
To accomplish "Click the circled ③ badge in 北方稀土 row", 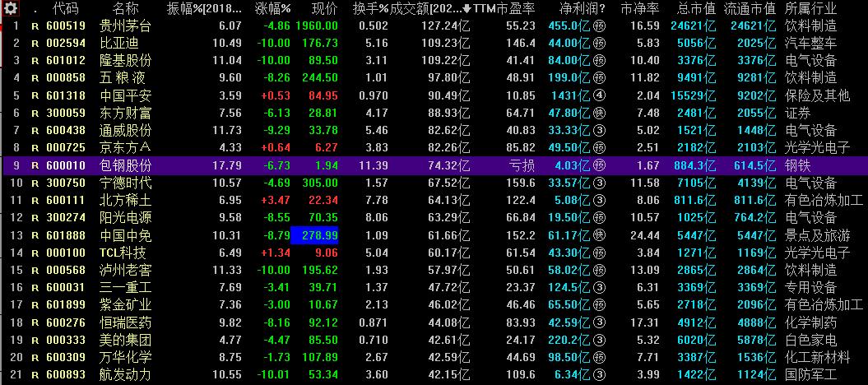I will (600, 200).
